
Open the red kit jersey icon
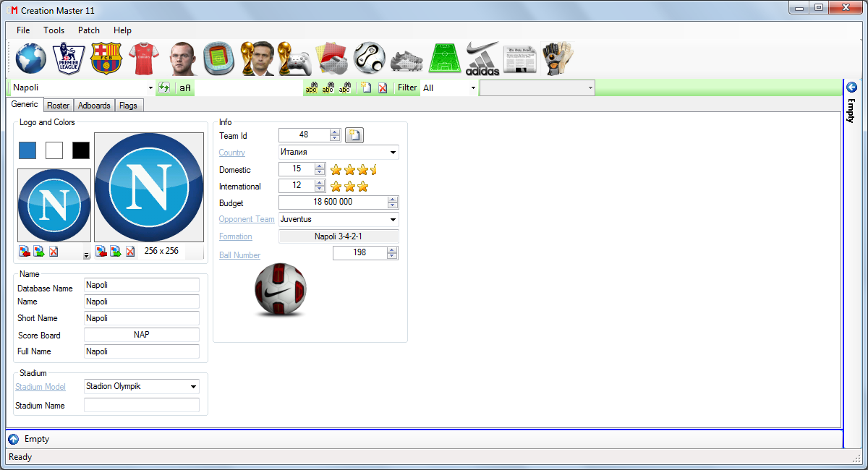142,59
